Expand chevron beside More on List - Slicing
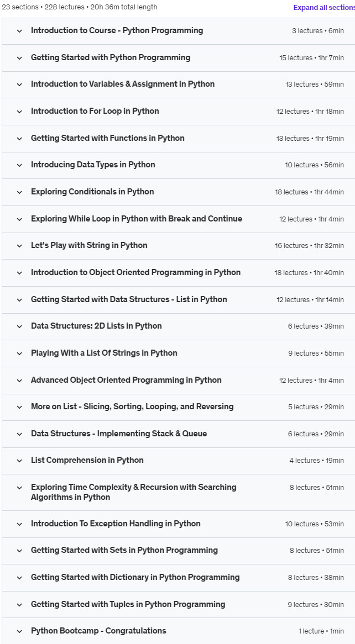 [19, 407]
